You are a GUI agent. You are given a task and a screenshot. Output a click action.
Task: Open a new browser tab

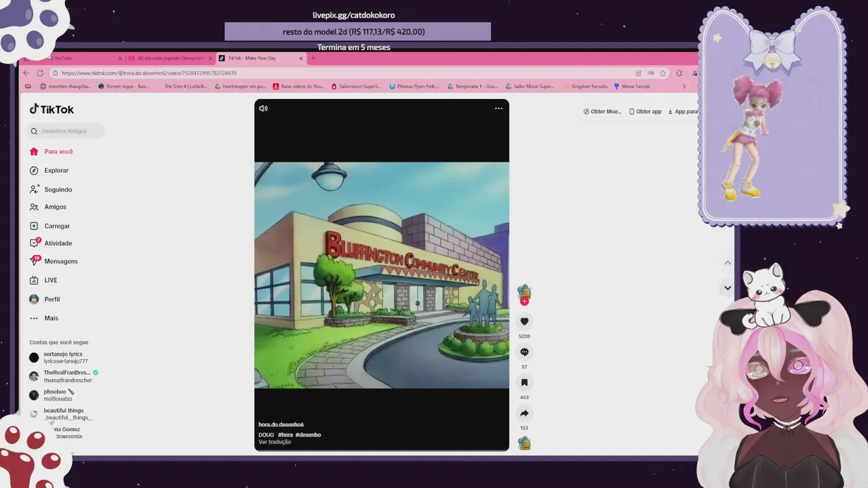313,58
